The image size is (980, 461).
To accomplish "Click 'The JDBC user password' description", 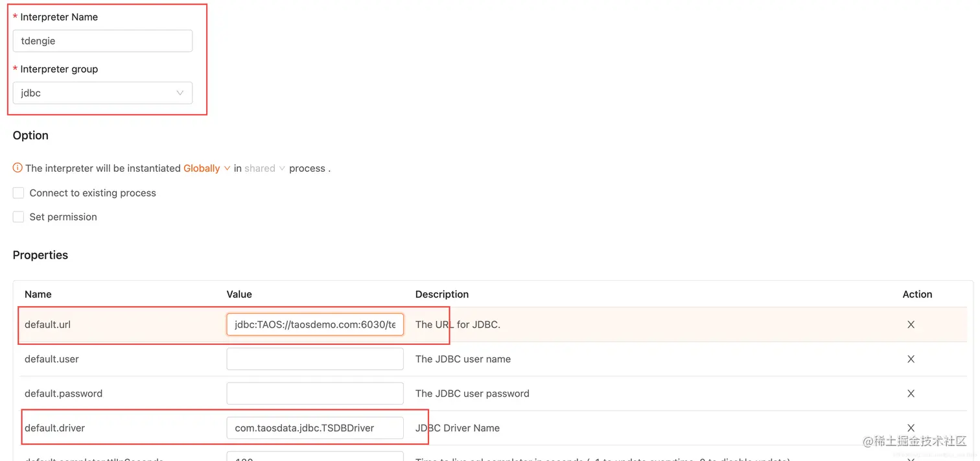I will tap(472, 393).
